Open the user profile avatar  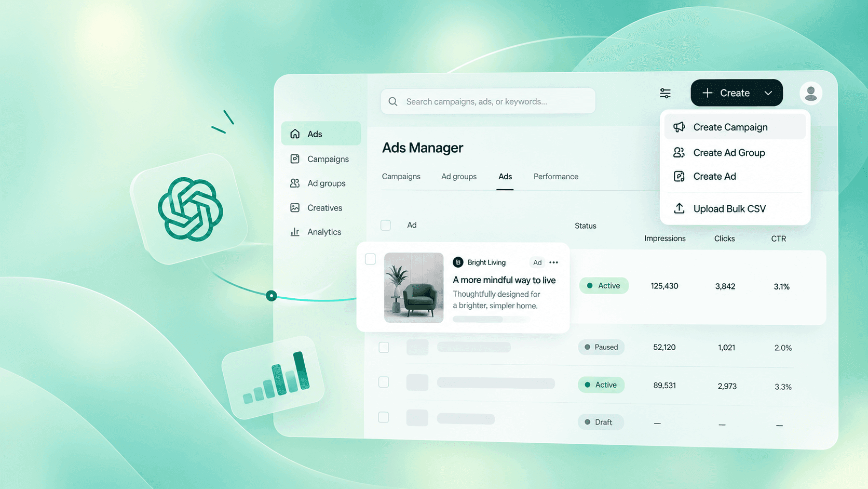pyautogui.click(x=810, y=93)
